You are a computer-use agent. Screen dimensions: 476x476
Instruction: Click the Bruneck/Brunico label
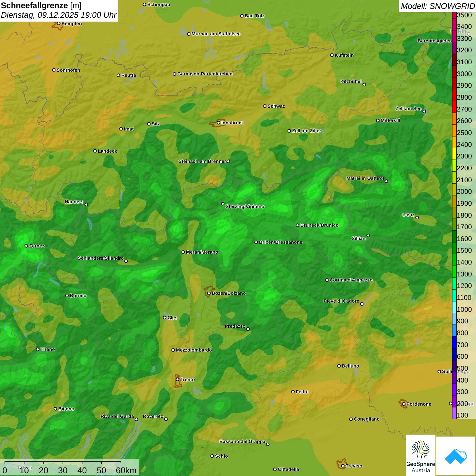[x=319, y=225]
